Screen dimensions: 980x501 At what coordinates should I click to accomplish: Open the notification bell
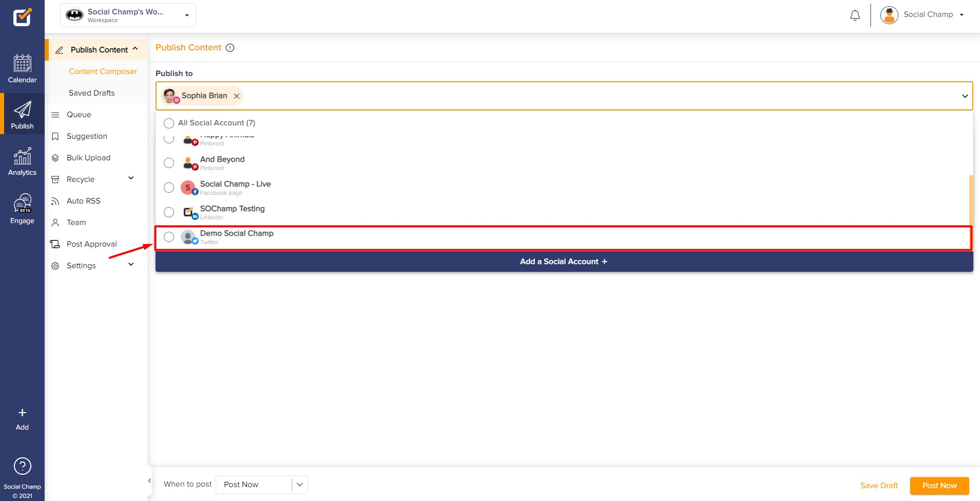pos(854,15)
